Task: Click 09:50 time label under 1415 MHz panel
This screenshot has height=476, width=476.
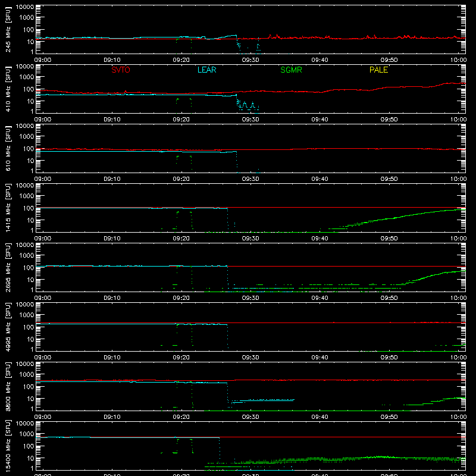Action: [389, 239]
